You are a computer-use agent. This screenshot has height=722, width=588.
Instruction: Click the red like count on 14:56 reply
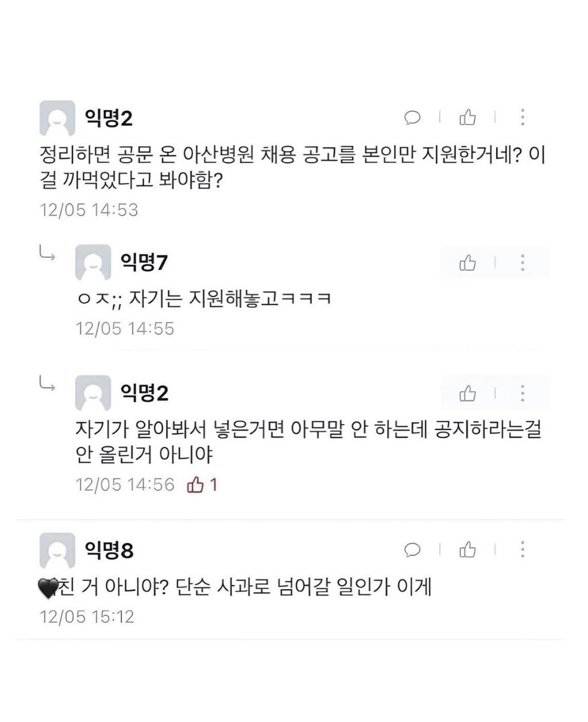click(203, 485)
